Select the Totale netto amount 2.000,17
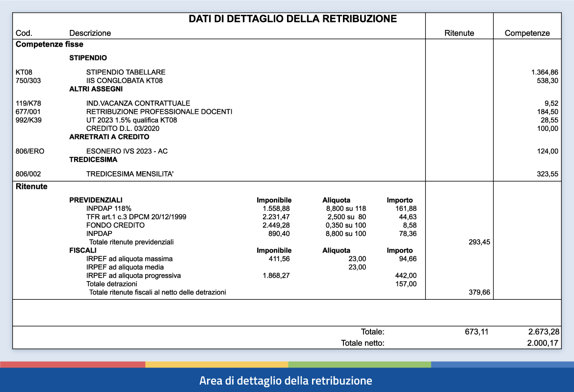The height and width of the screenshot is (392, 574). (x=543, y=343)
